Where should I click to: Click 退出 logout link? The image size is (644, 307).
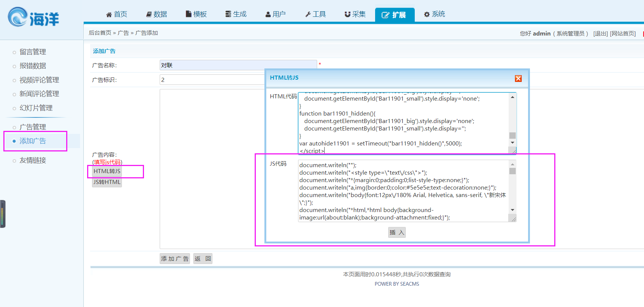(x=600, y=34)
